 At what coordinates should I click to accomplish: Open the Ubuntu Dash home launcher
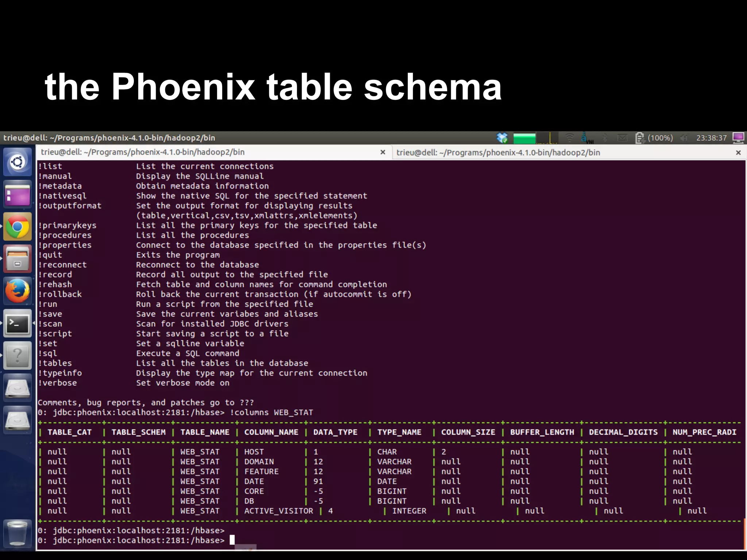pos(17,162)
